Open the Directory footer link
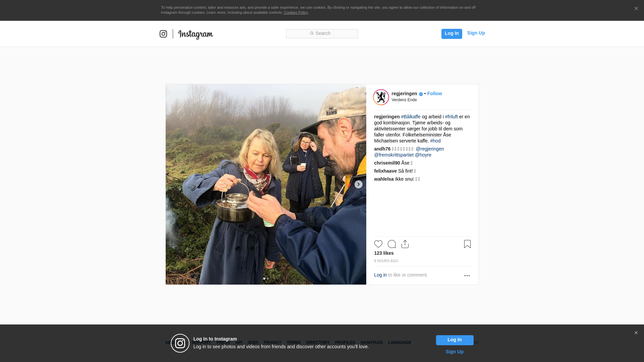 318,343
